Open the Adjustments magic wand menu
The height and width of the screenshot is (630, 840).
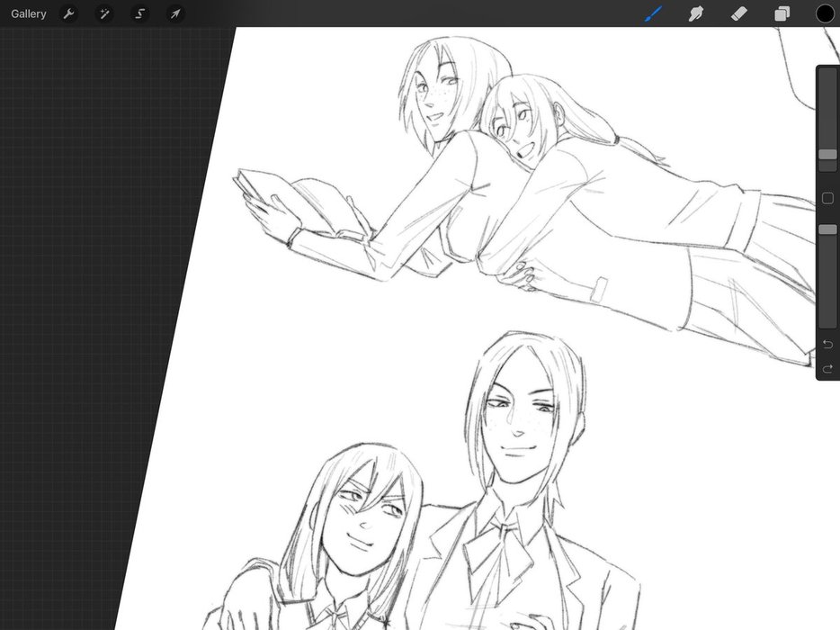click(x=104, y=13)
